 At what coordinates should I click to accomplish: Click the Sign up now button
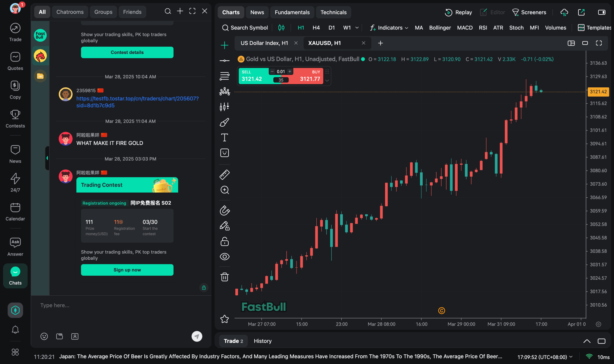(127, 270)
